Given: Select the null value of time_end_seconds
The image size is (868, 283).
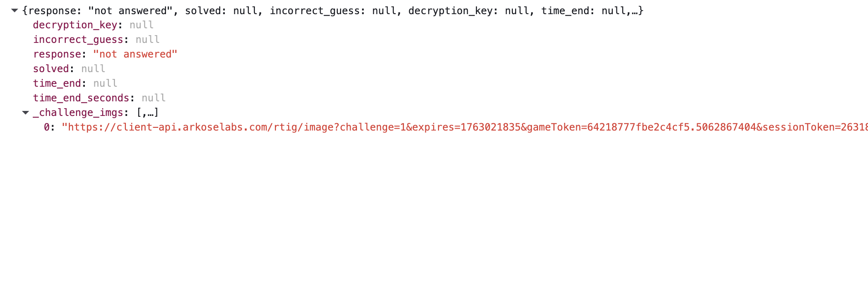Looking at the screenshot, I should tap(154, 98).
